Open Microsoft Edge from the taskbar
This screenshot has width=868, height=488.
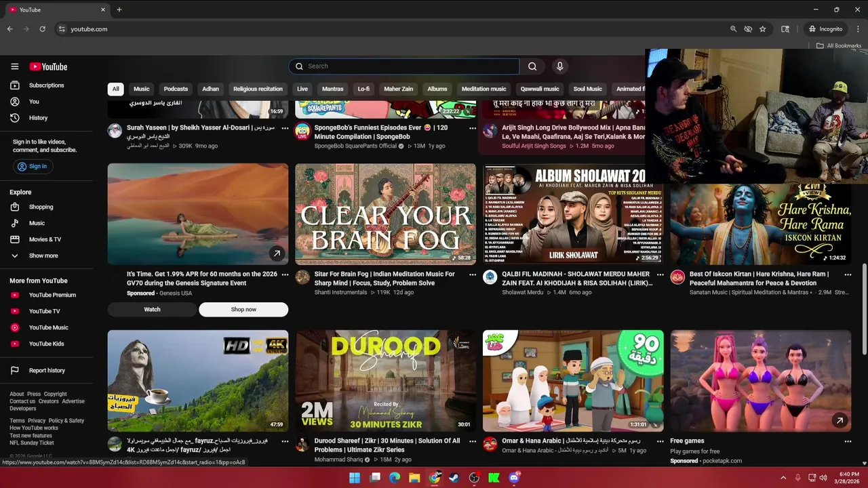[395, 478]
